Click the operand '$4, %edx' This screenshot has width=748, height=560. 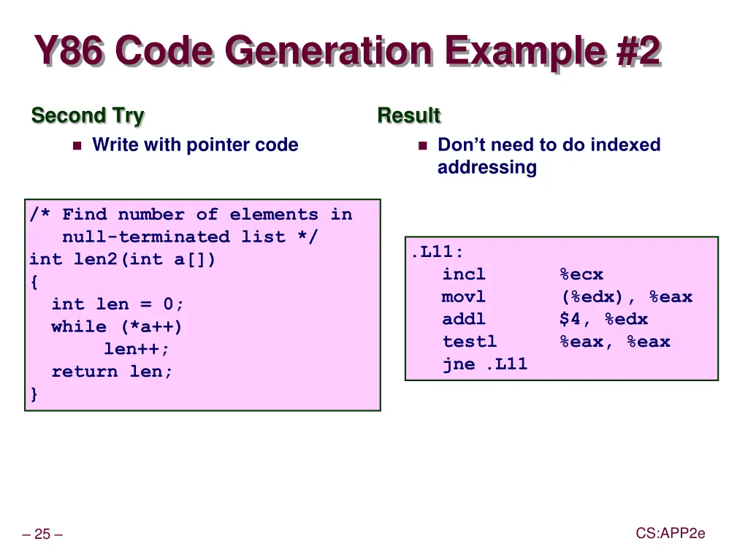click(x=604, y=319)
